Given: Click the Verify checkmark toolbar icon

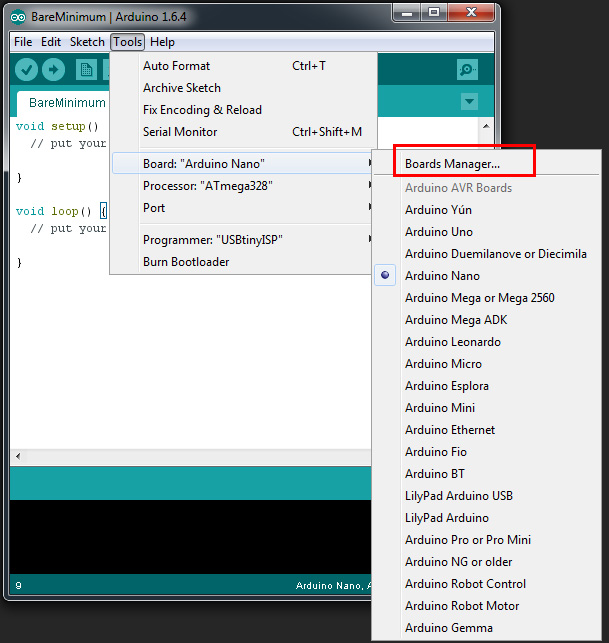Looking at the screenshot, I should 27,69.
